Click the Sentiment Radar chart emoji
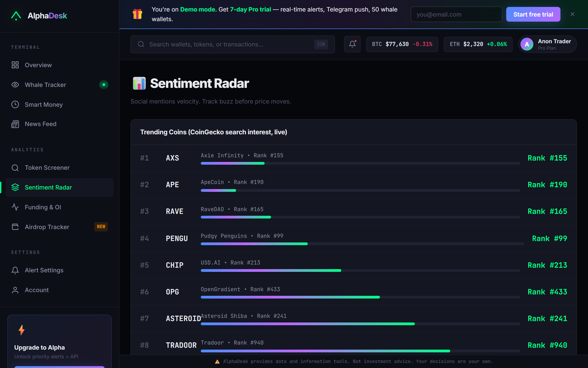Screen dimensions: 588x368 click(x=139, y=83)
